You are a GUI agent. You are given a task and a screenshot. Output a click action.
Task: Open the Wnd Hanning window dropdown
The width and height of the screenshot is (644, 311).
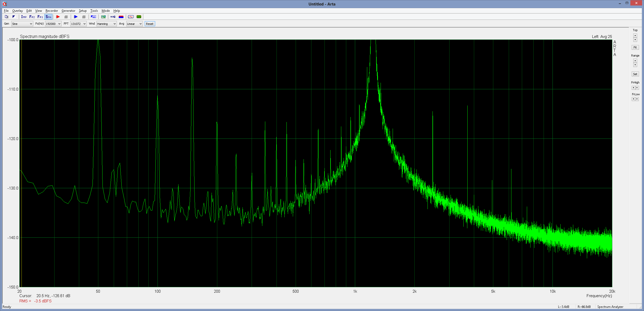pyautogui.click(x=106, y=24)
